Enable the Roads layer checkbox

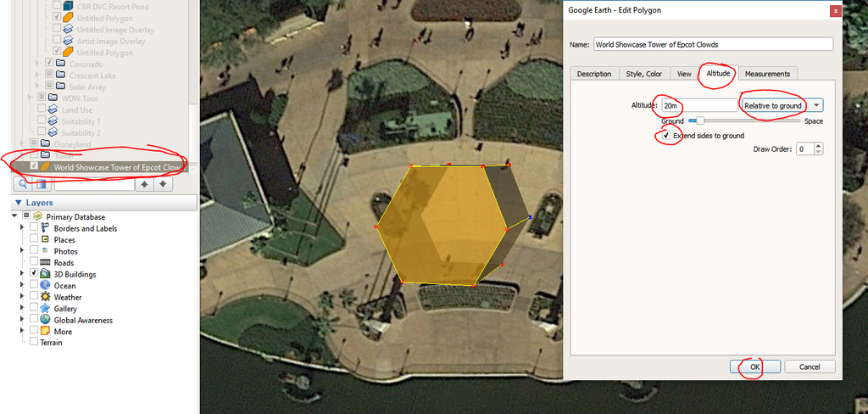(x=34, y=263)
